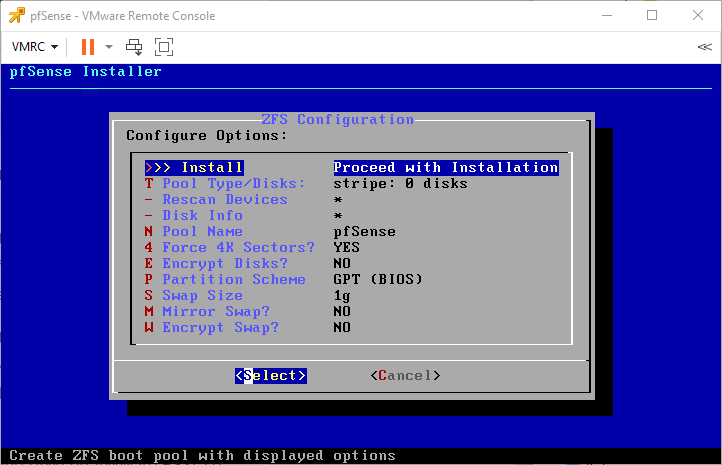Collapse the toolbar using the double-chevron icon
722x465 pixels.
(704, 47)
